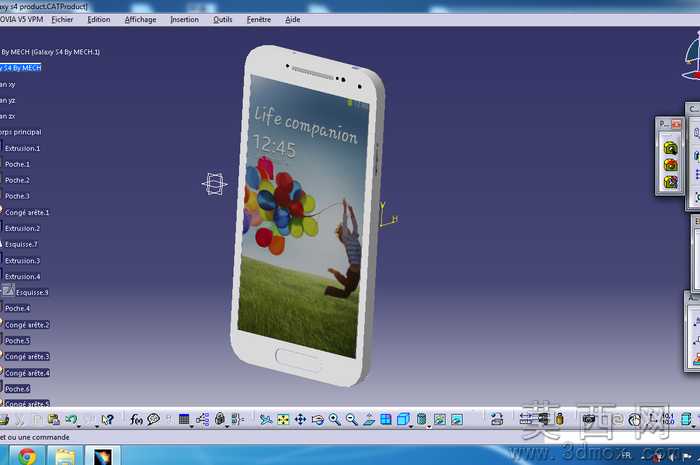Open the Edition menu

click(98, 20)
